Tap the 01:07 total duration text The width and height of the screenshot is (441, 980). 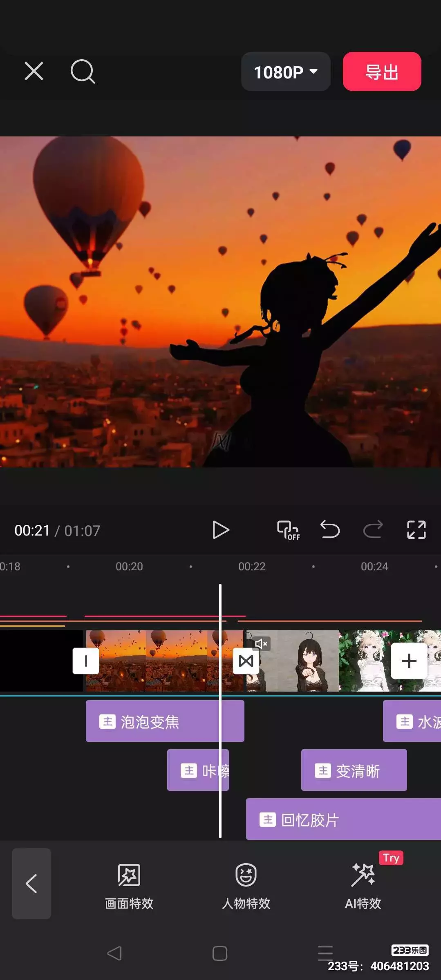pyautogui.click(x=82, y=531)
